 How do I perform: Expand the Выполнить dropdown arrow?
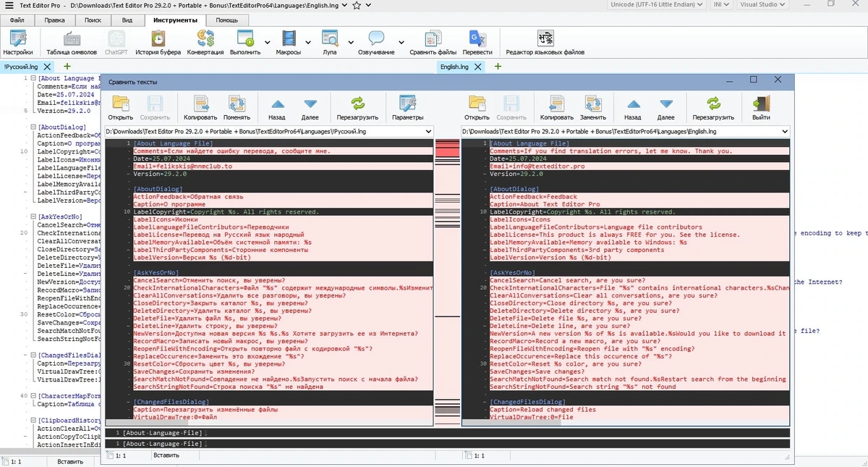coord(267,43)
